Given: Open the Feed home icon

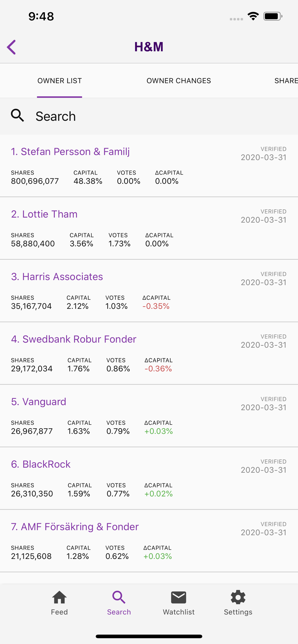Looking at the screenshot, I should pos(59,597).
